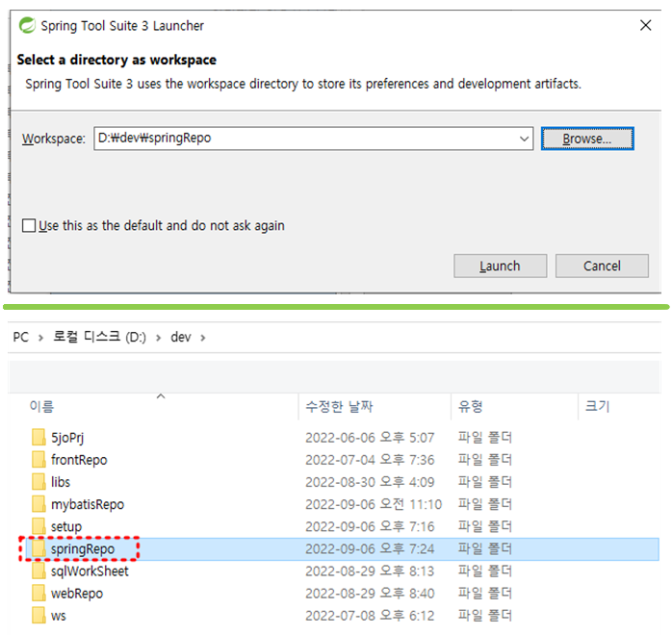Click 파일 폴더 type in ws row

[484, 616]
